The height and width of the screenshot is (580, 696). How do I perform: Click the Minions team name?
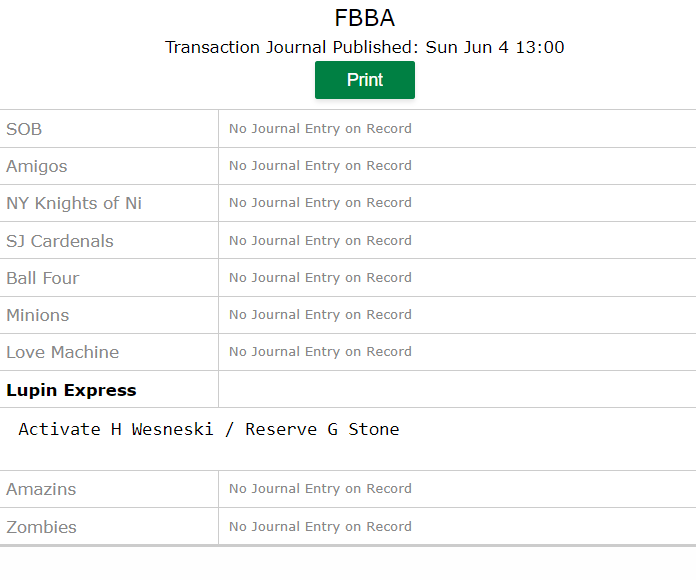pos(38,315)
